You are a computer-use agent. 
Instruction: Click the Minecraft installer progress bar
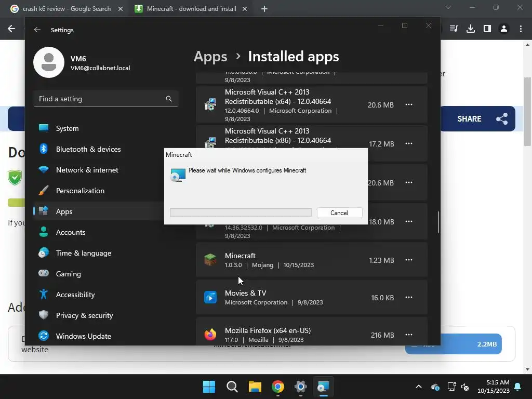(x=241, y=212)
